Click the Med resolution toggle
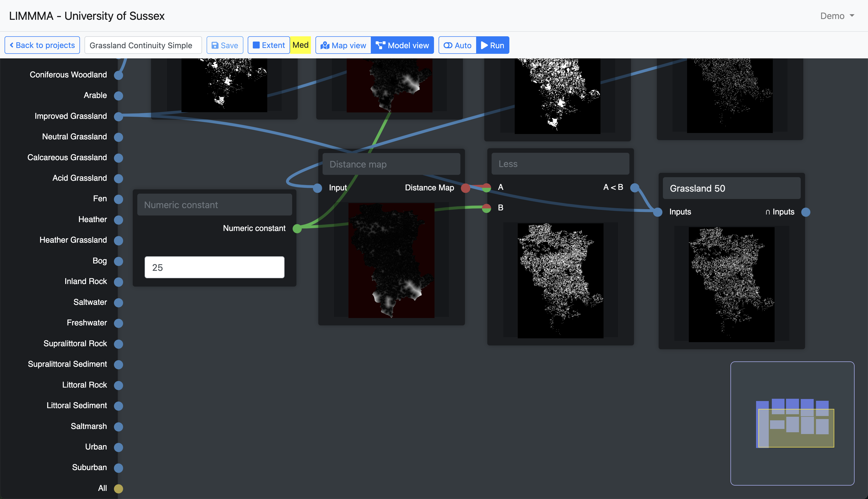The image size is (868, 499). (x=301, y=45)
